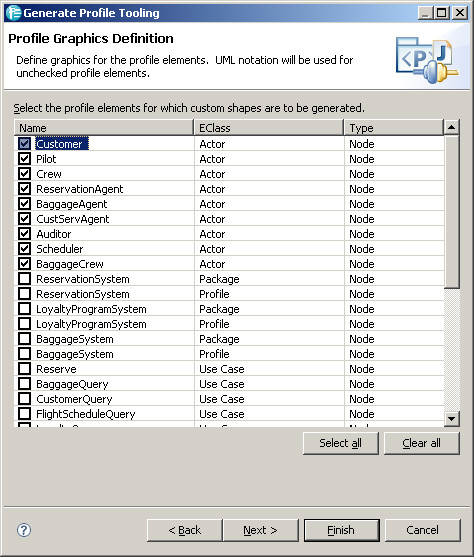
Task: Click the Type column header
Action: pos(394,128)
